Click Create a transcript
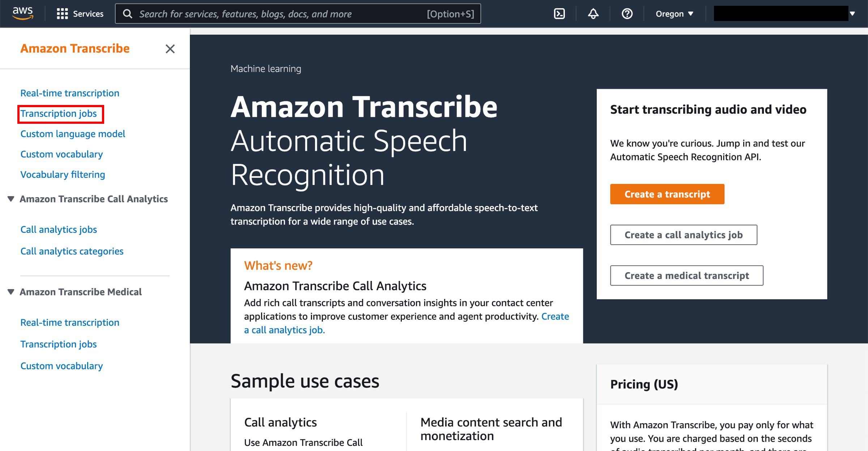 tap(667, 194)
